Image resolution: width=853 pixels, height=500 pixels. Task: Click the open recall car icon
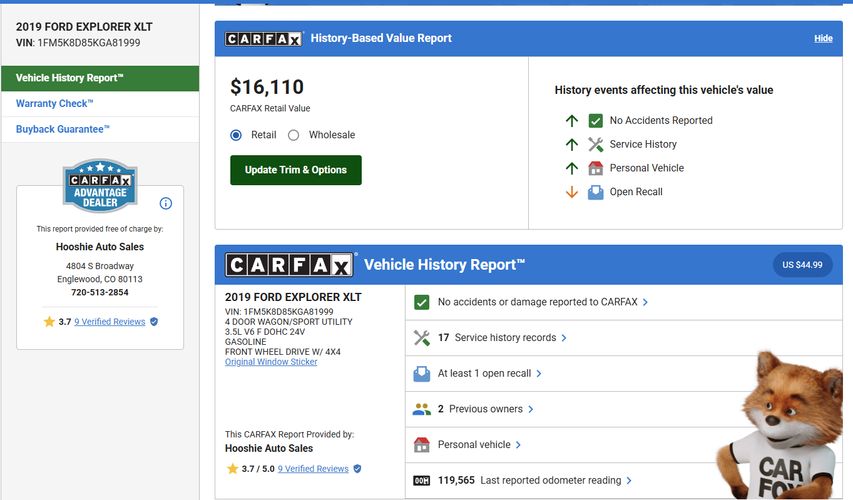click(421, 374)
